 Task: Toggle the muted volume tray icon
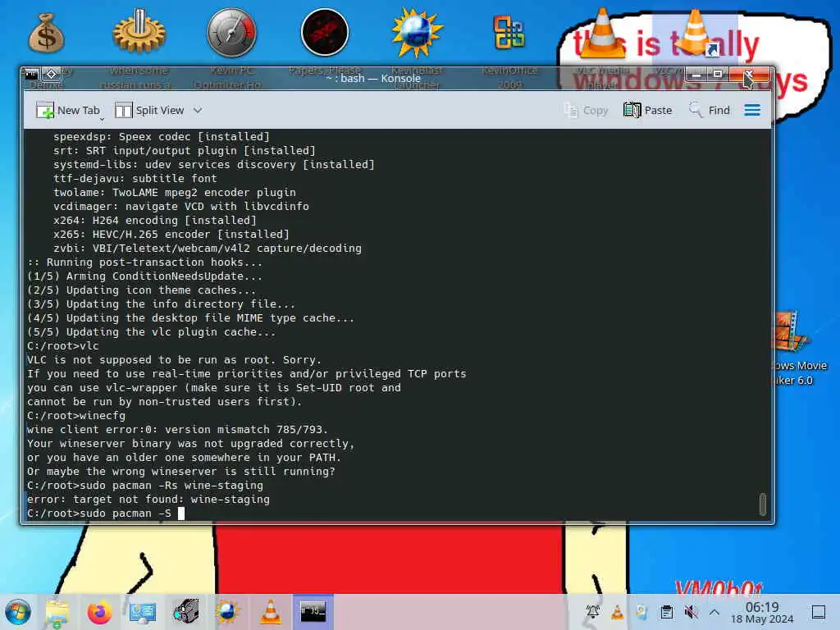click(x=691, y=612)
